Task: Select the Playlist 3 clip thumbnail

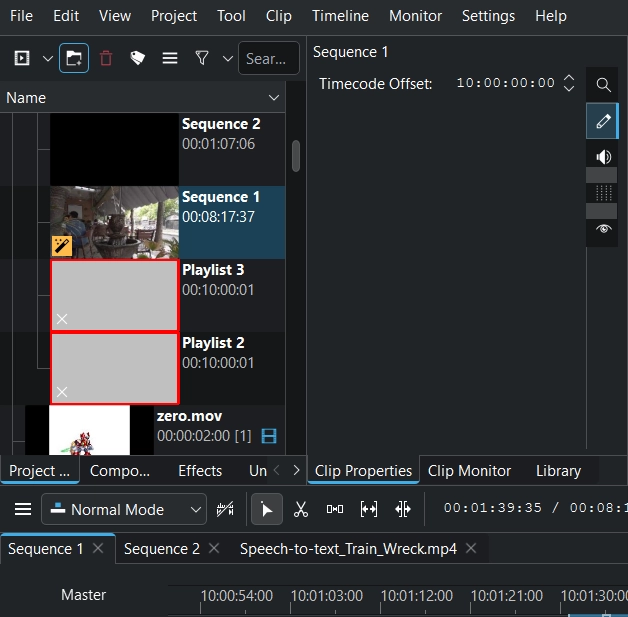Action: tap(114, 296)
